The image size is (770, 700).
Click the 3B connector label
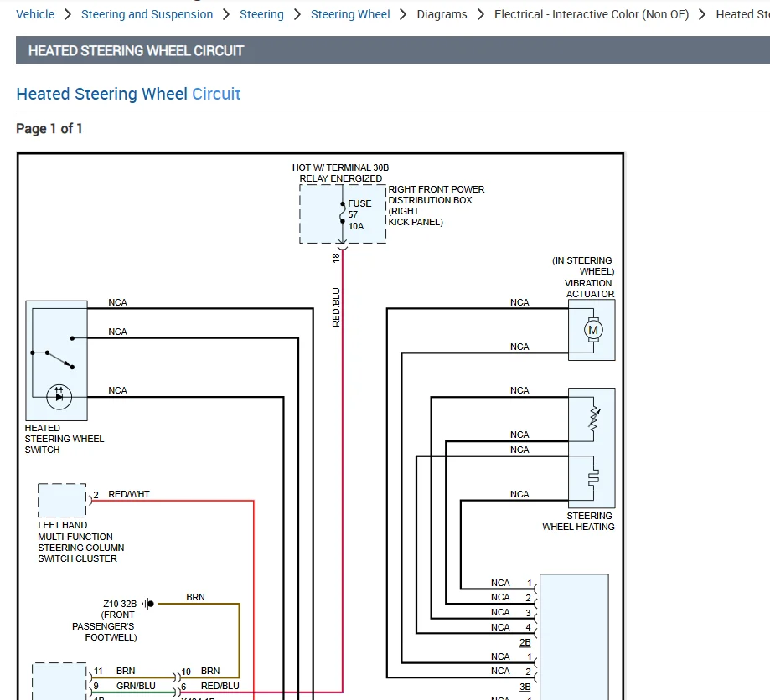pyautogui.click(x=525, y=687)
